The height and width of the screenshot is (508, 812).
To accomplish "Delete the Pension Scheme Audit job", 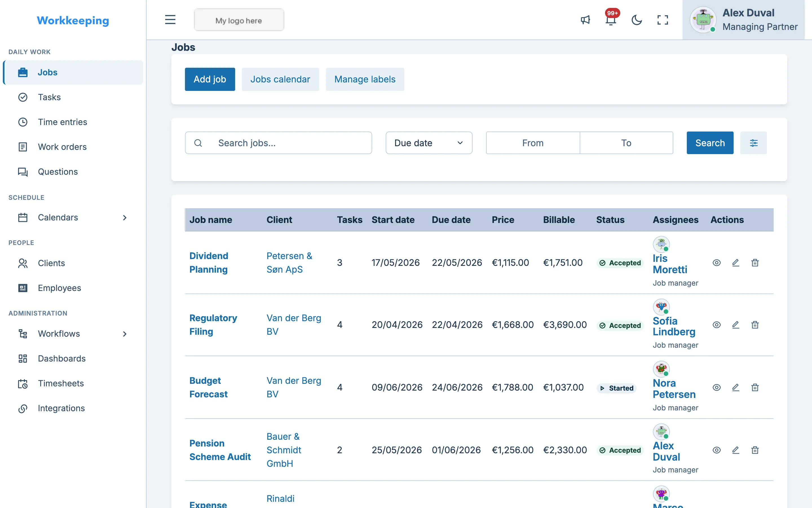I will [x=755, y=450].
